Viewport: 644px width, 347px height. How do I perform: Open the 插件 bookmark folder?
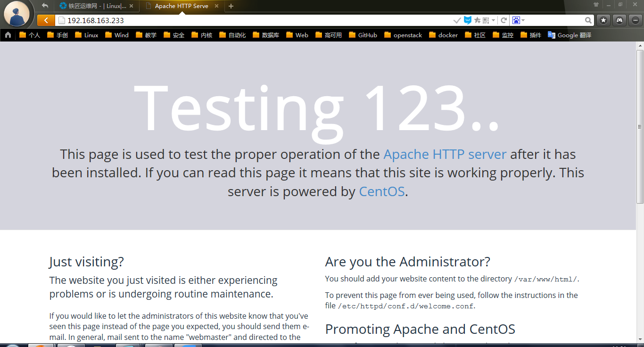coord(531,35)
